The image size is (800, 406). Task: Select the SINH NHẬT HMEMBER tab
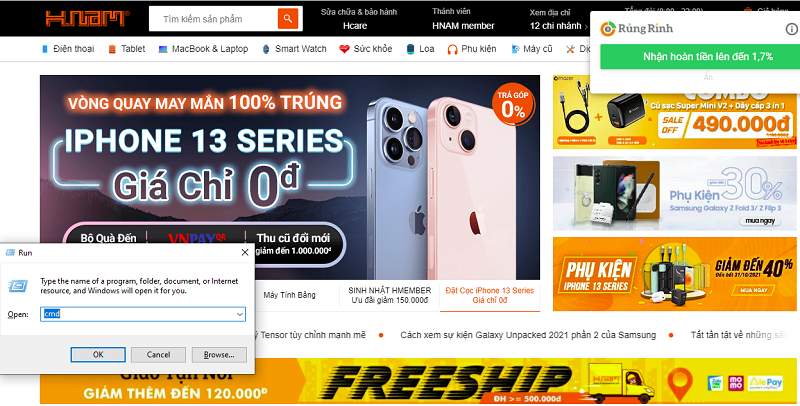(x=389, y=295)
